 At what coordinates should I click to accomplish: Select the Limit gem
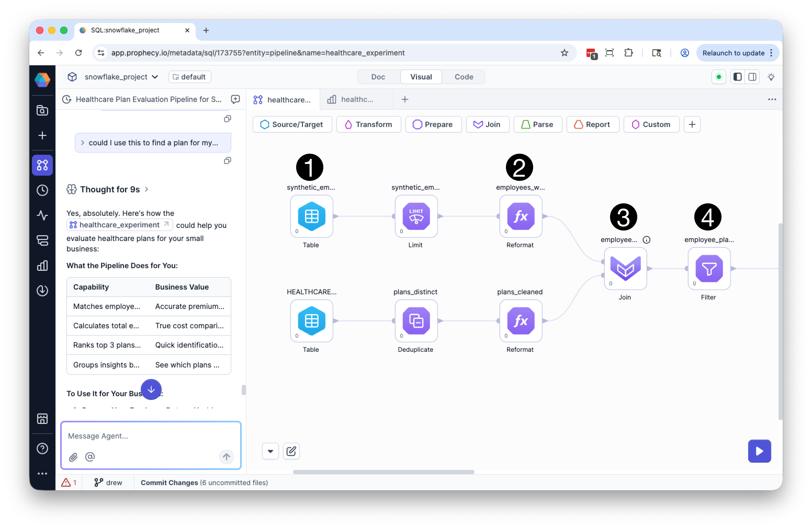pyautogui.click(x=416, y=216)
